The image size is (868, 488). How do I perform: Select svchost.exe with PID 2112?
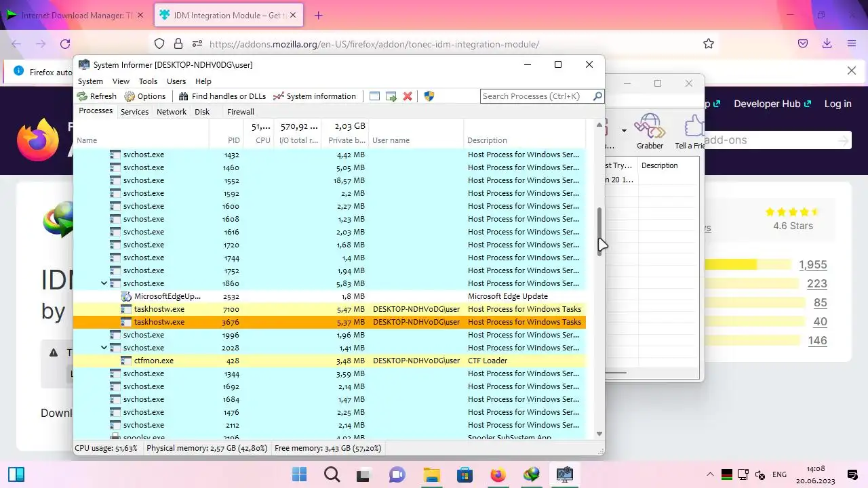coord(330,425)
